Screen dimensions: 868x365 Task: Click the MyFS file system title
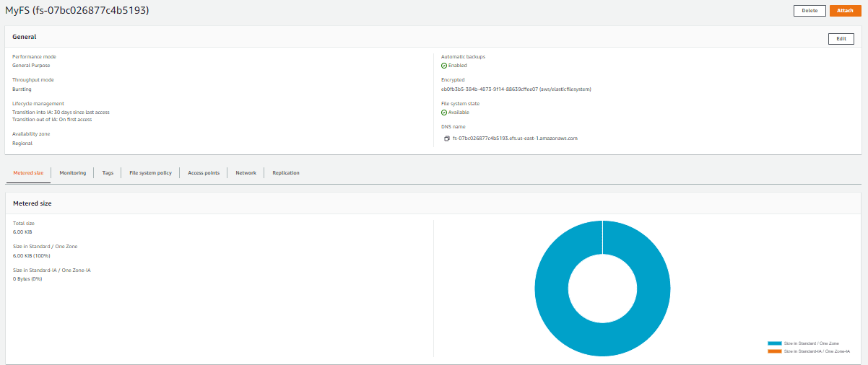point(77,11)
